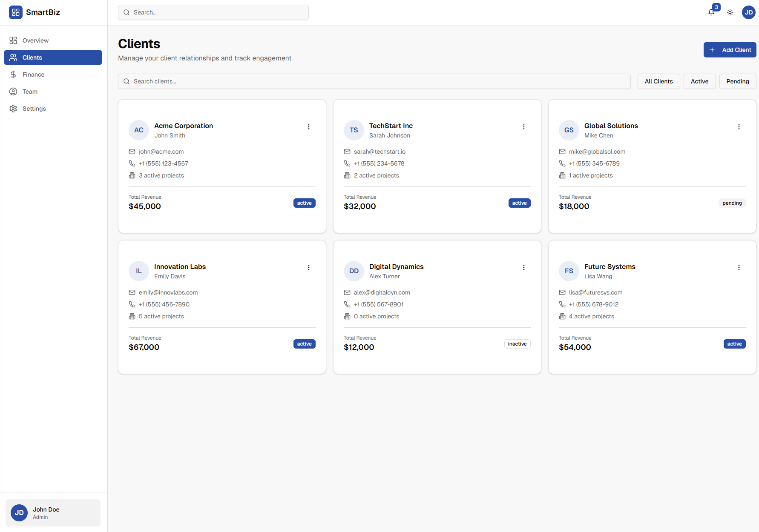Click the SmartBiz logo icon

pyautogui.click(x=16, y=12)
